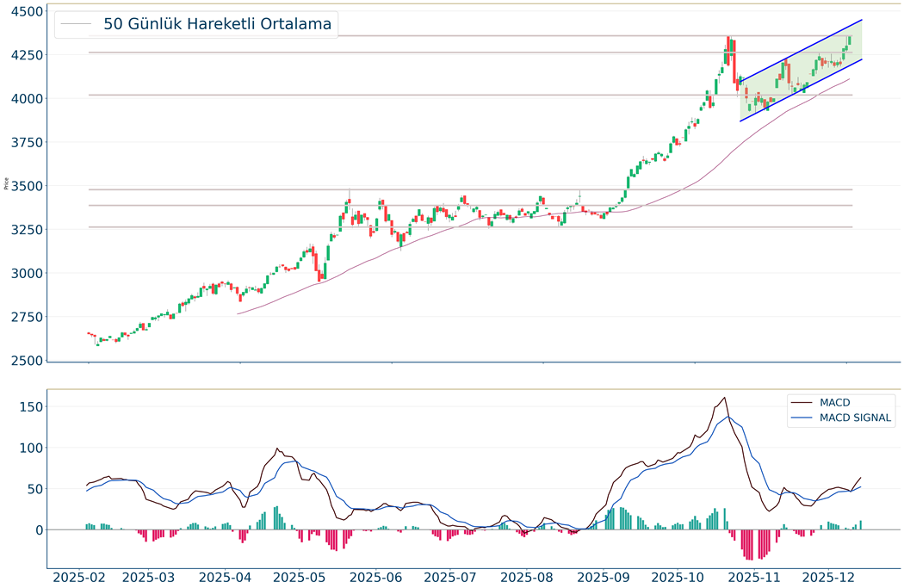Click the vertical Price axis title
This screenshot has height=588, width=904.
click(7, 183)
